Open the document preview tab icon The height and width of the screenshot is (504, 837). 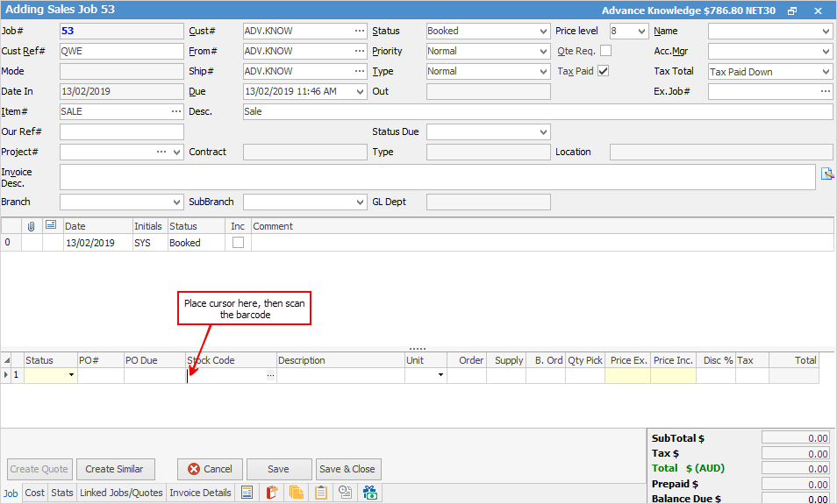[x=247, y=493]
